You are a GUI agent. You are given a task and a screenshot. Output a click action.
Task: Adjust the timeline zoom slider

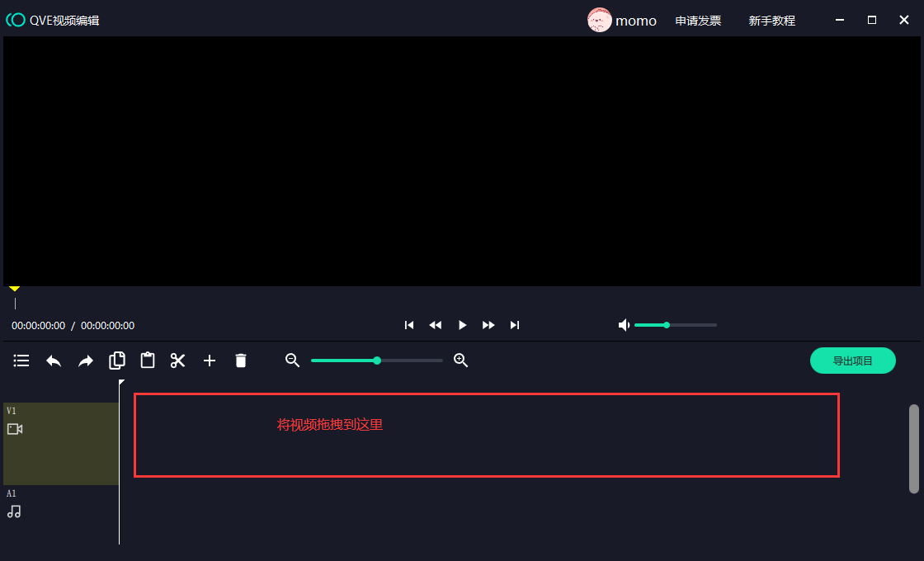376,361
